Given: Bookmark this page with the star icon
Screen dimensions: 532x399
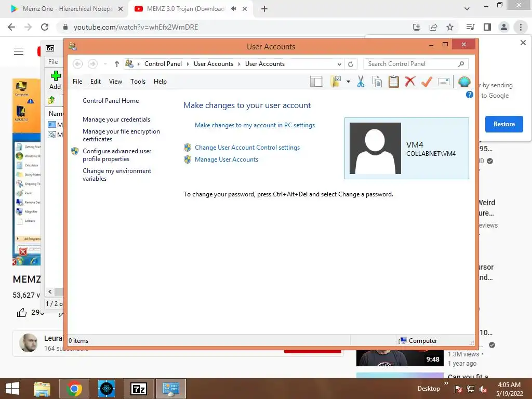Looking at the screenshot, I should (x=450, y=27).
